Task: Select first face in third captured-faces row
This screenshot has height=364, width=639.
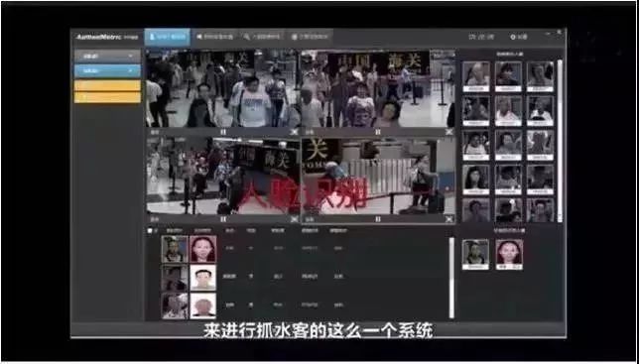Action: tap(476, 146)
